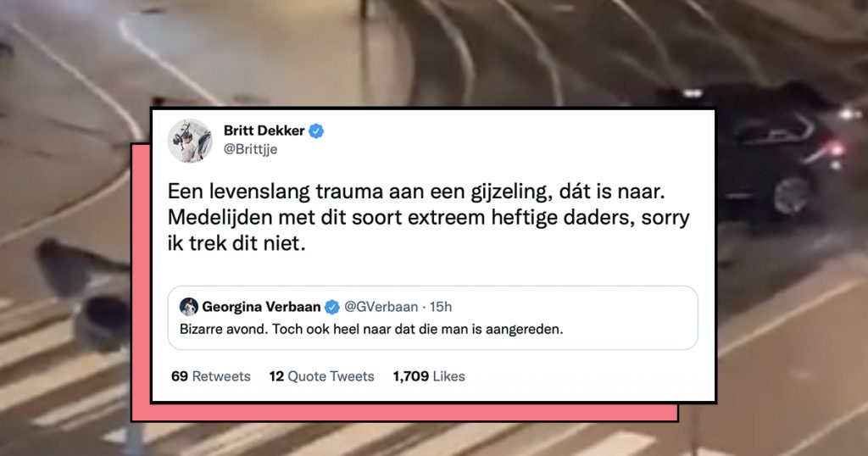This screenshot has width=868, height=456.
Task: View the 69 Retweets list
Action: pyautogui.click(x=211, y=376)
